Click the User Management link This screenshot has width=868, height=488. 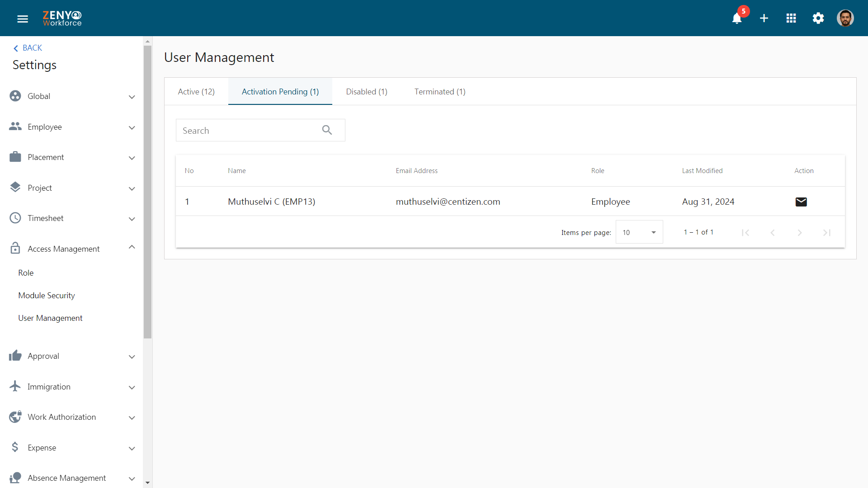point(50,318)
